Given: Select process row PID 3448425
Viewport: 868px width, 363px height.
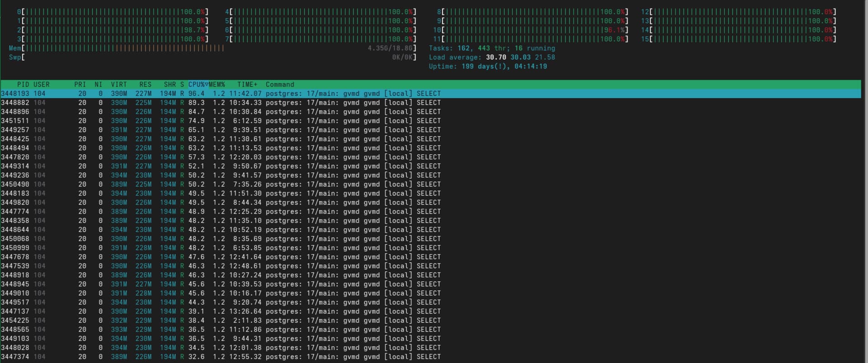Looking at the screenshot, I should point(430,139).
